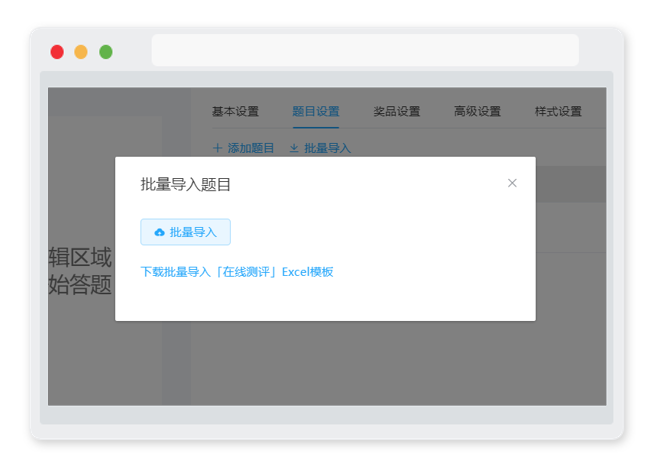The image size is (660, 460).
Task: Click the plus icon for 添加题目
Action: (x=217, y=148)
